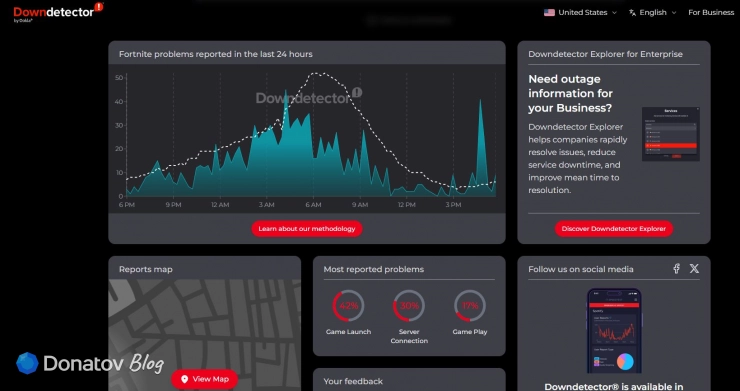Click the 'Game Launch' label
The image size is (740, 391).
click(x=348, y=332)
